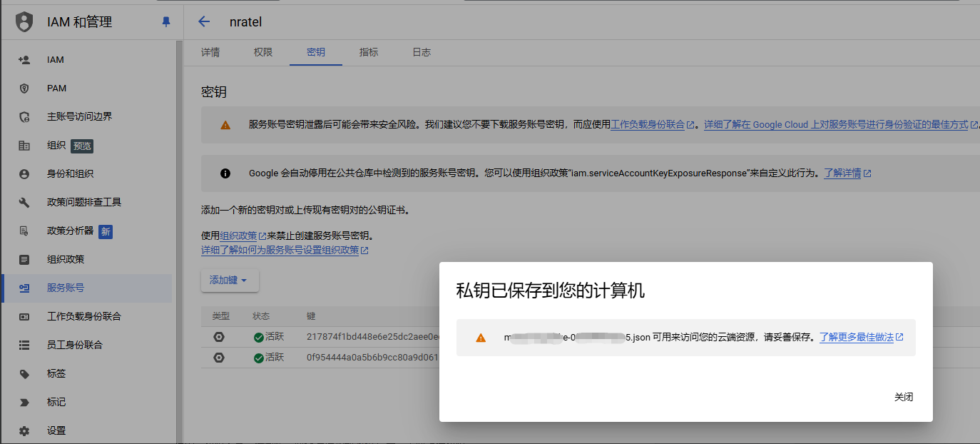Click the info icon in Google banner
Screen dimensions: 980x444
[225, 173]
